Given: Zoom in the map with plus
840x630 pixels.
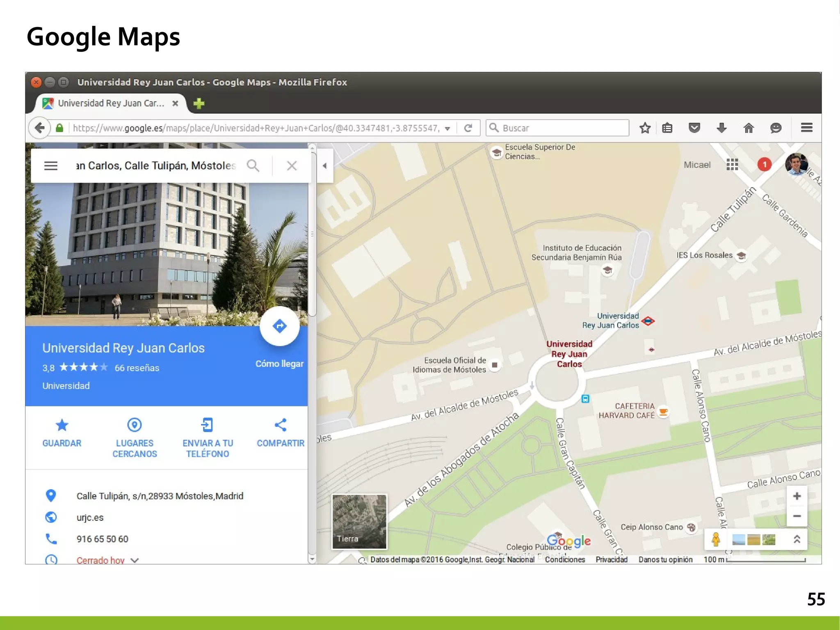Looking at the screenshot, I should click(x=797, y=496).
